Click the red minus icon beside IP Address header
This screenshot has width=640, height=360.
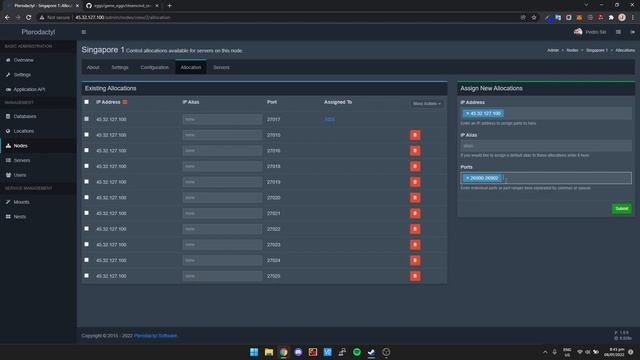[x=125, y=102]
